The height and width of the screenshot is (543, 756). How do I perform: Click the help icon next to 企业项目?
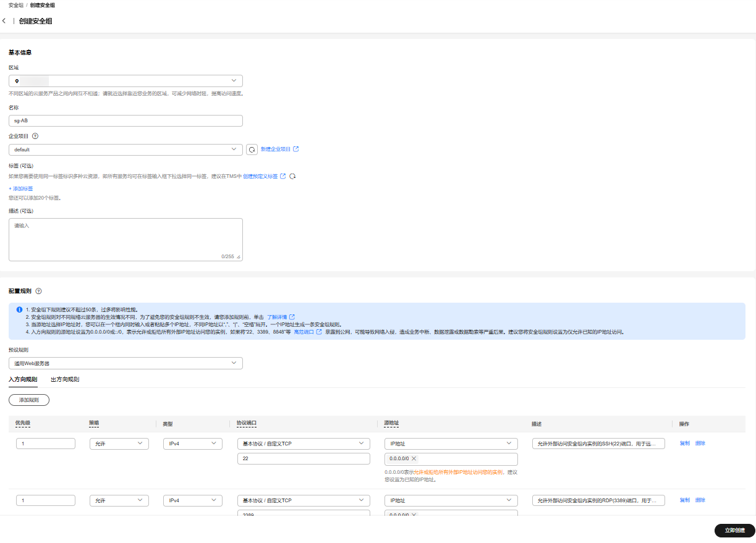35,136
